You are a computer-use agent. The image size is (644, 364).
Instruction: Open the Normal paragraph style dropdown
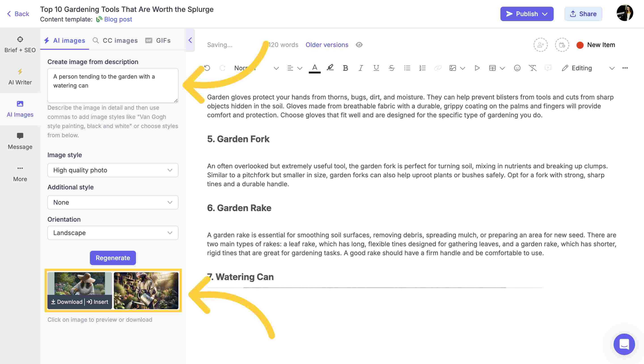(x=256, y=68)
